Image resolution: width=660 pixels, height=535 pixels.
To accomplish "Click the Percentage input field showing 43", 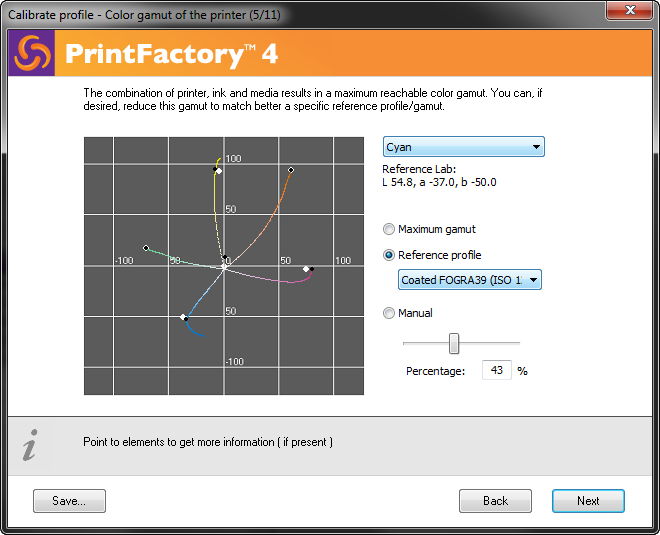I will pyautogui.click(x=497, y=370).
